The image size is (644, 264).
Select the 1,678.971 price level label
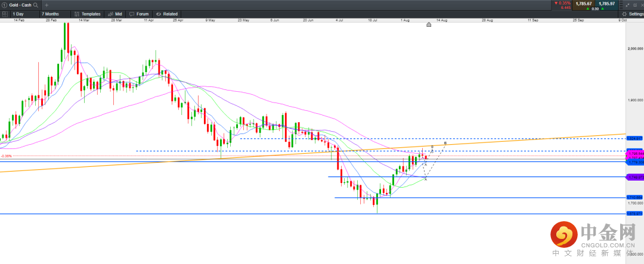pyautogui.click(x=634, y=213)
